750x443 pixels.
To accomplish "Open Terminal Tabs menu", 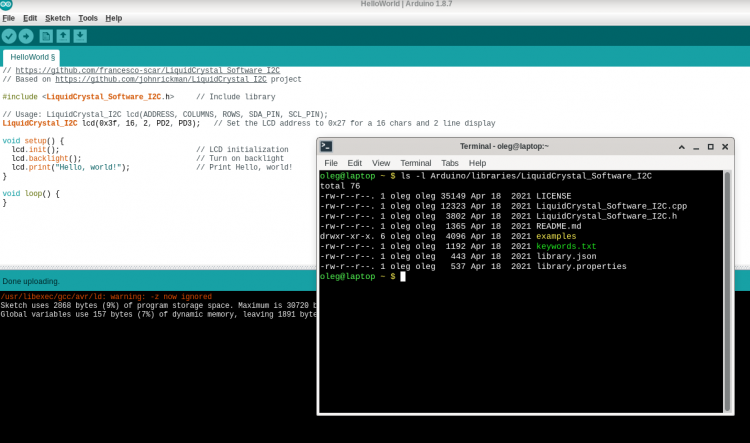I will pyautogui.click(x=450, y=163).
